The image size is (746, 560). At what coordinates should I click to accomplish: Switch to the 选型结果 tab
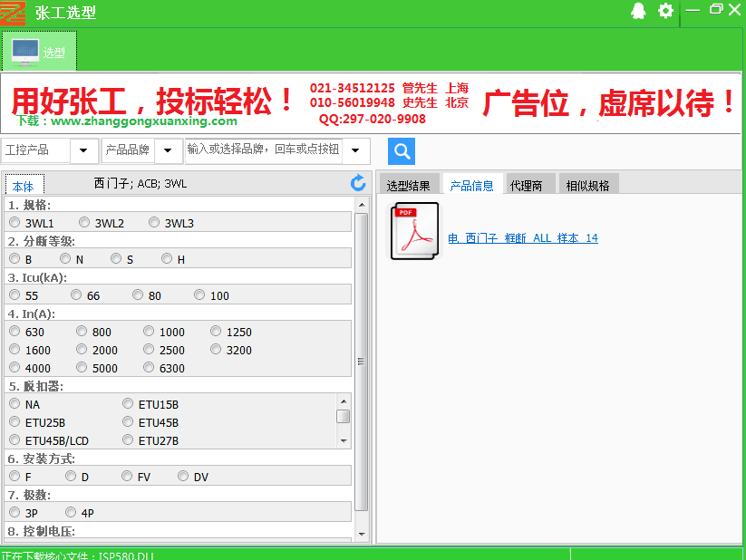click(408, 185)
